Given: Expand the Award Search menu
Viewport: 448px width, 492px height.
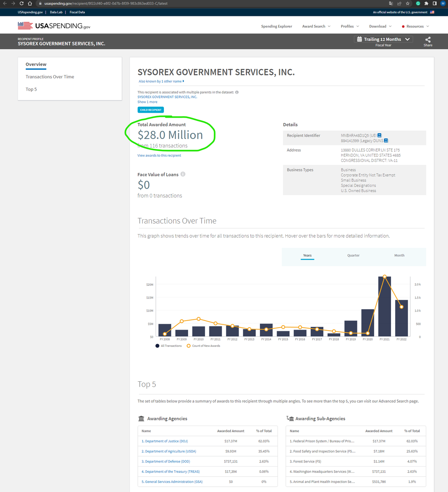Looking at the screenshot, I should coord(316,26).
